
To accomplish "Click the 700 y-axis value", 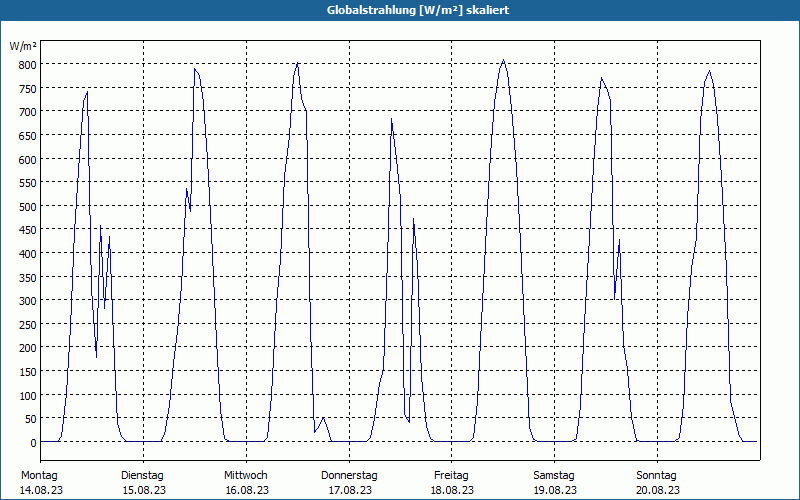I will (28, 112).
